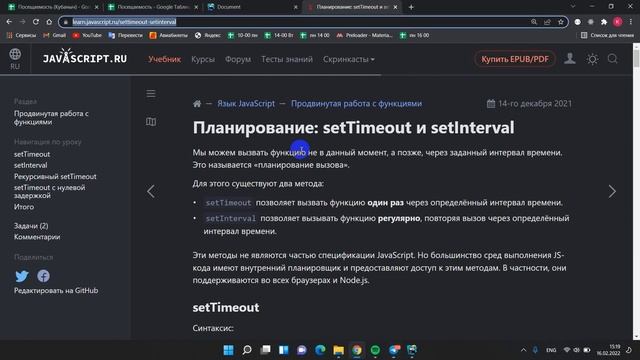640x360 pixels.
Task: Open the Chrome three-dot menu
Action: pos(631,22)
